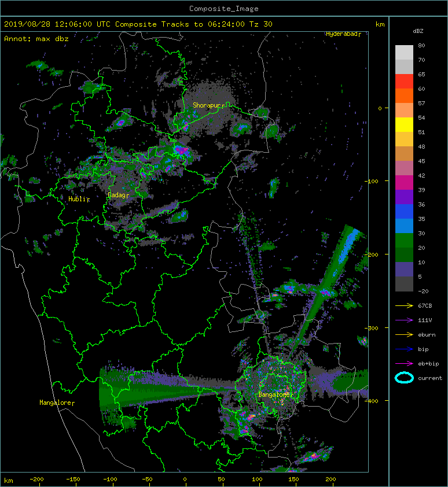This screenshot has height=487, width=448.
Task: Click the 'Composite_Image' title text
Action: [224, 9]
